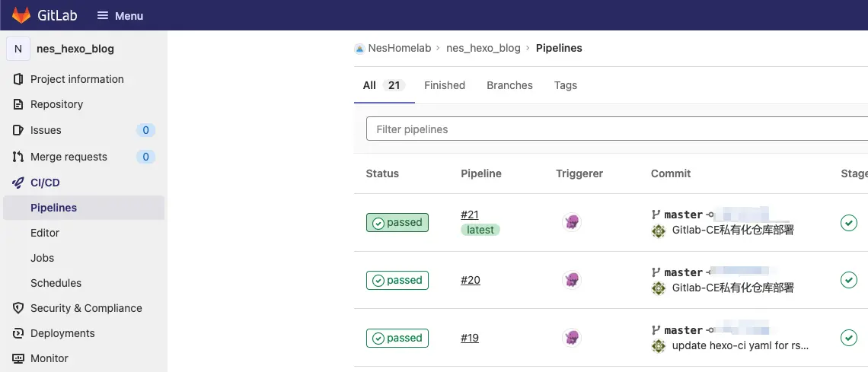Open the Menu hamburger button
Viewport: 868px width, 372px height.
pos(120,15)
